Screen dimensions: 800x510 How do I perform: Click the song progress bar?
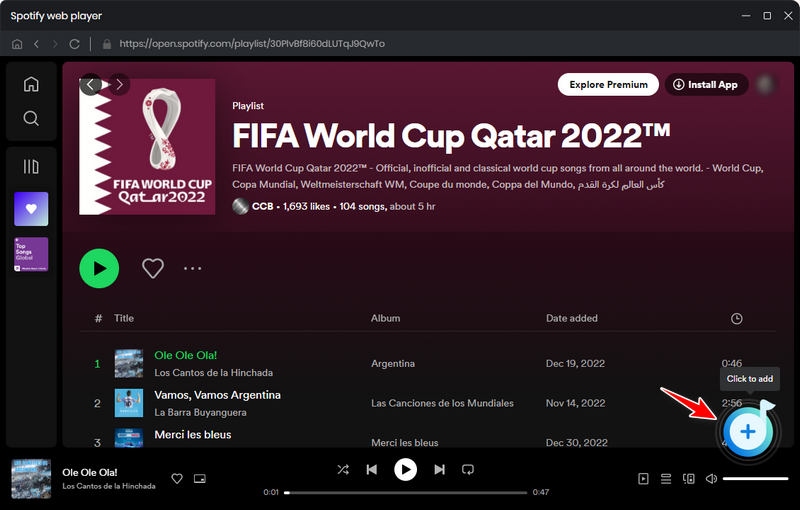(x=406, y=493)
